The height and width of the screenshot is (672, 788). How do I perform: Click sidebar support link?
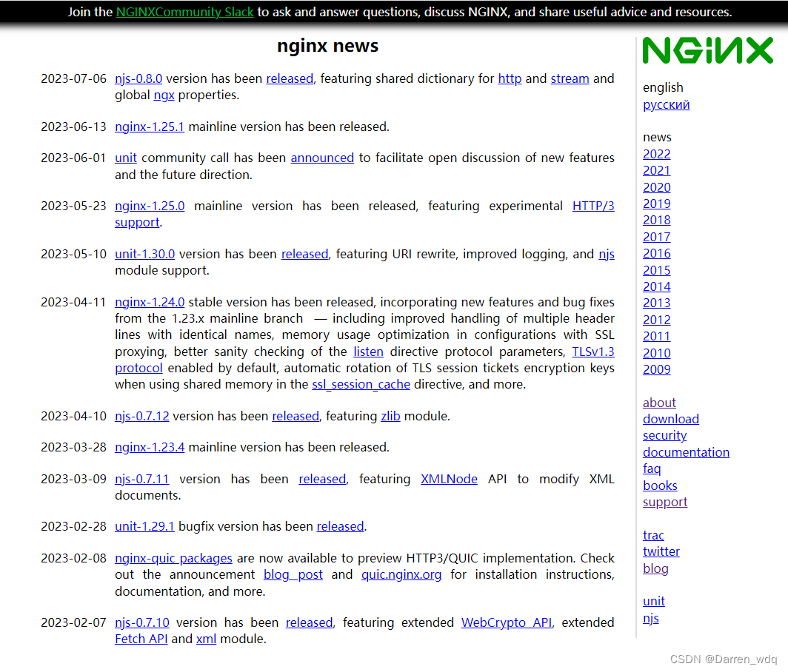(665, 503)
